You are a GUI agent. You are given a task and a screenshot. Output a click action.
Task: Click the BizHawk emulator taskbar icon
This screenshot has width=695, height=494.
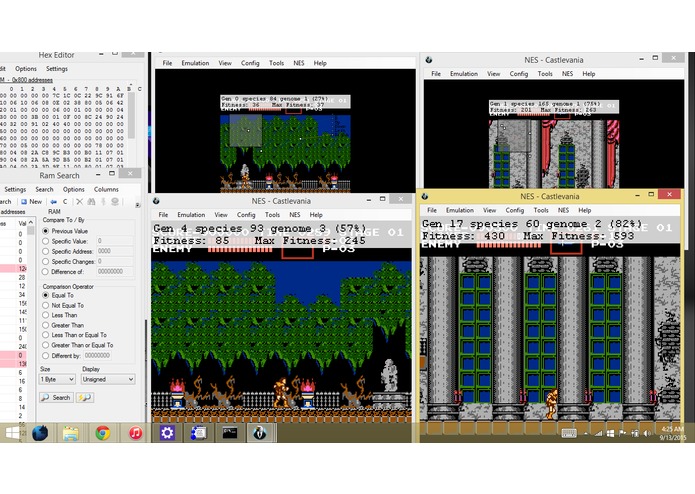tap(260, 433)
